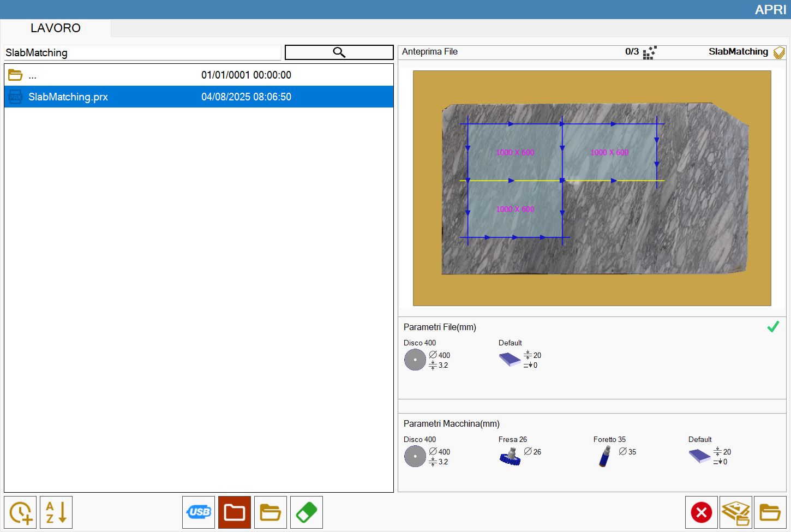Click the yellow open folder icon in bottom toolbar
Screen dimensions: 791x532
point(271,512)
